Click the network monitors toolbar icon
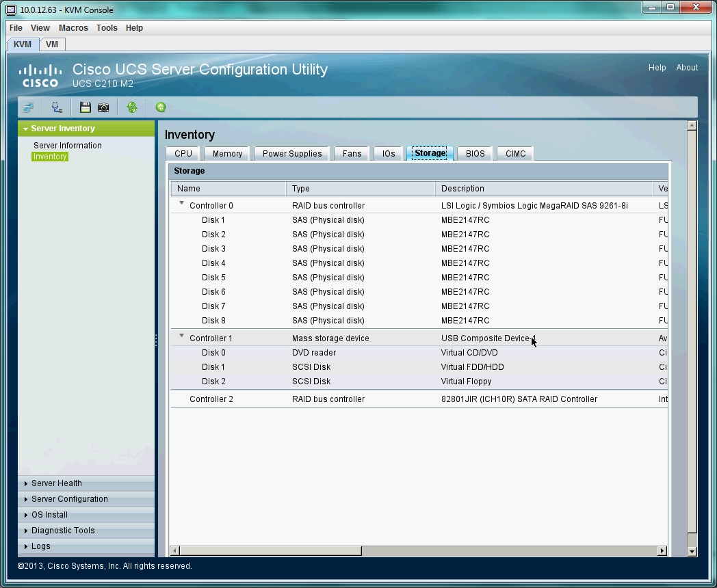This screenshot has width=717, height=588. [28, 107]
